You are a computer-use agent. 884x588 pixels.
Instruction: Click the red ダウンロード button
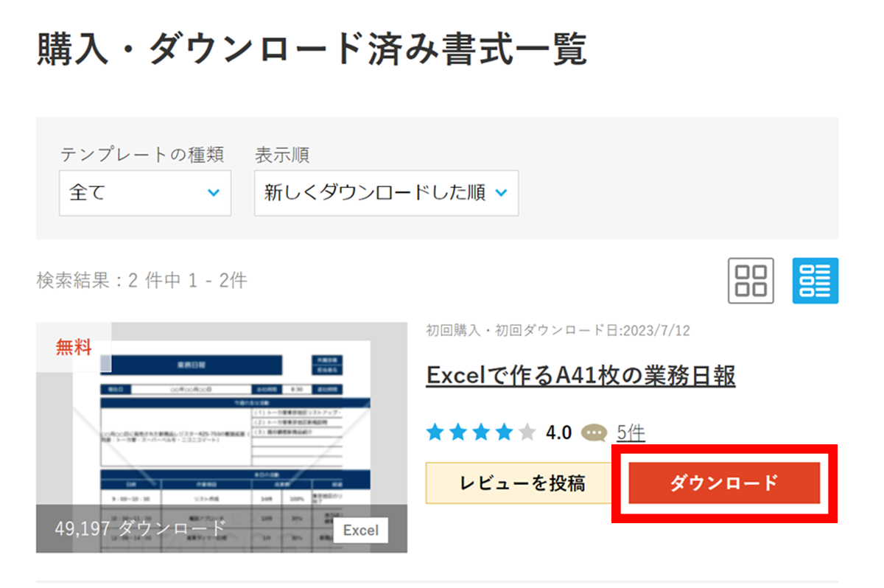(x=724, y=483)
